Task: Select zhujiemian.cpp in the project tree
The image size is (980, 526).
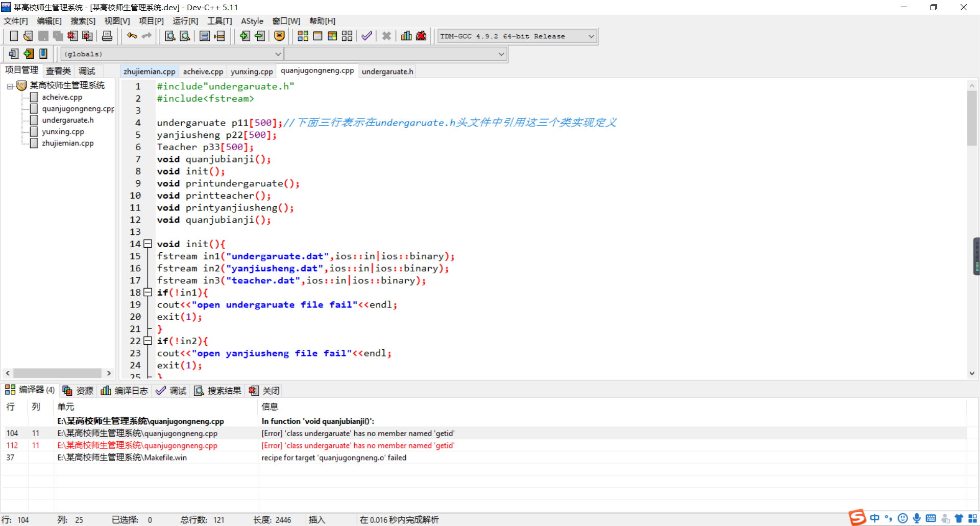Action: point(67,143)
